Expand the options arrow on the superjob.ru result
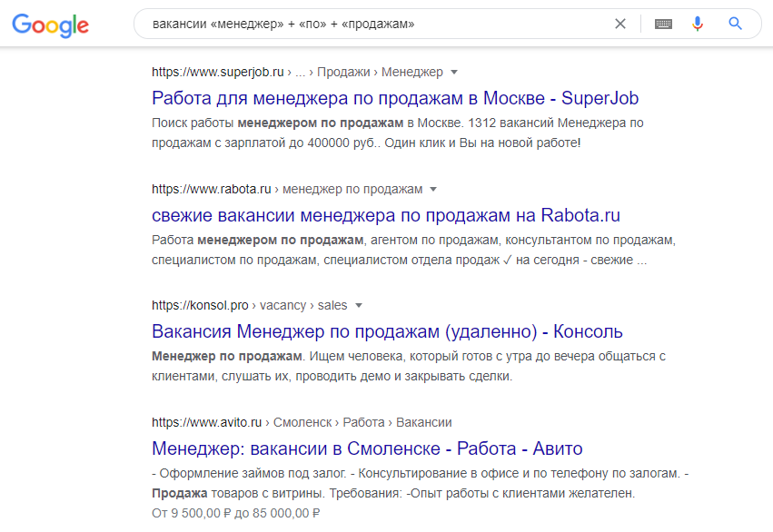 tap(451, 72)
